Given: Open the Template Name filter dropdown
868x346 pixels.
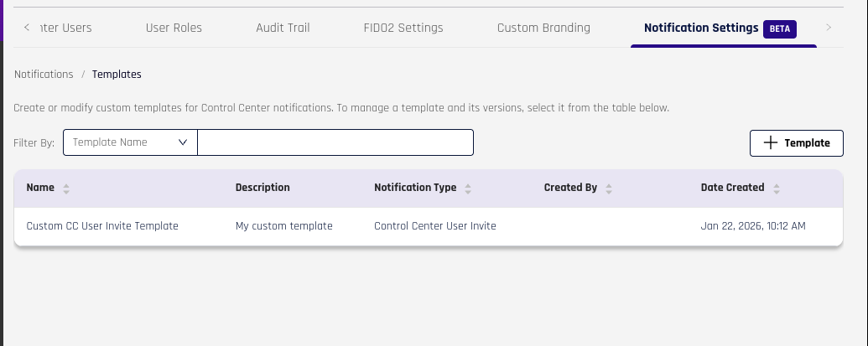Looking at the screenshot, I should click(x=130, y=142).
